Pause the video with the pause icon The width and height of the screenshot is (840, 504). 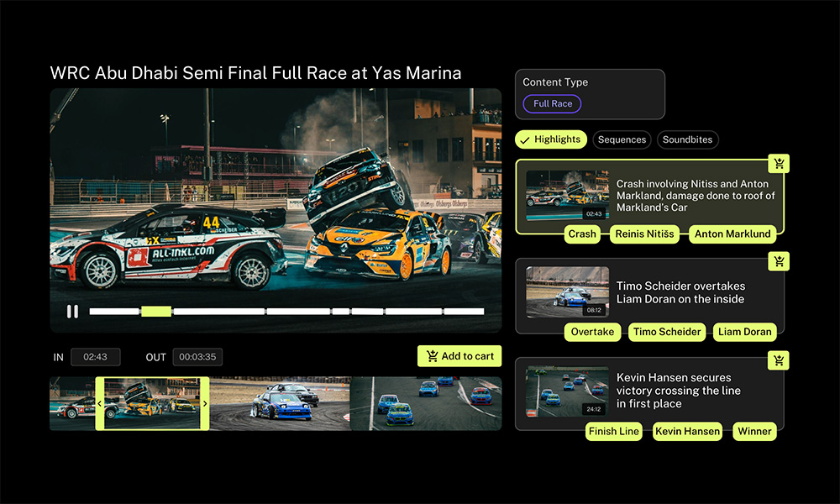[x=72, y=312]
